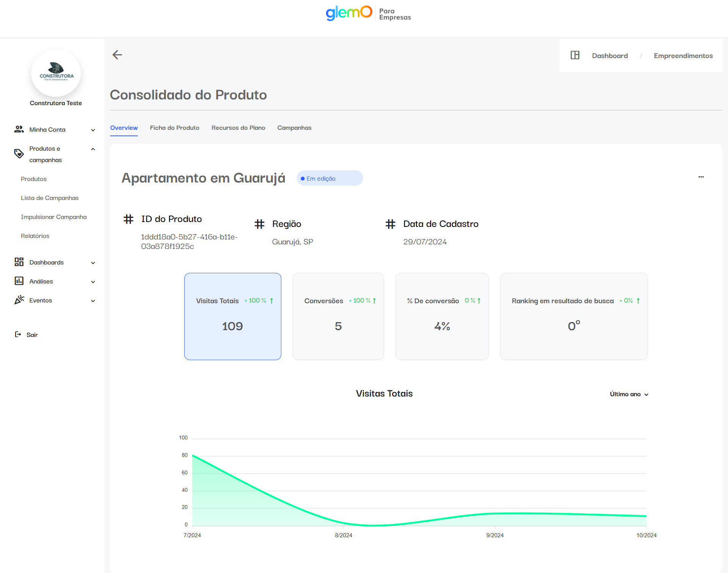Click the Dashboards grid icon
This screenshot has width=728, height=573.
(19, 262)
